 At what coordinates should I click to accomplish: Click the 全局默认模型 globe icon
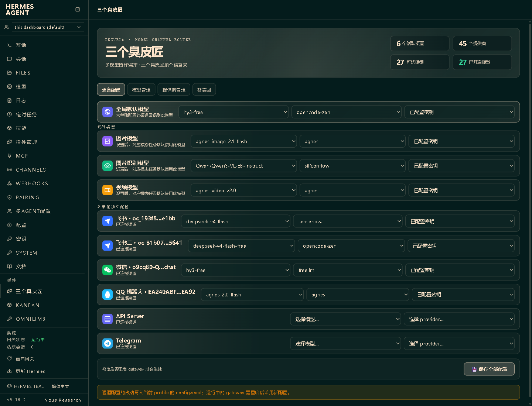(x=108, y=112)
